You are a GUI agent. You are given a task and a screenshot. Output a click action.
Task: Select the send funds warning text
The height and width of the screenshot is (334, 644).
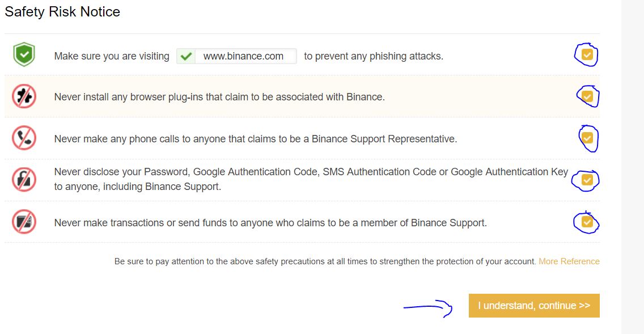pos(270,223)
